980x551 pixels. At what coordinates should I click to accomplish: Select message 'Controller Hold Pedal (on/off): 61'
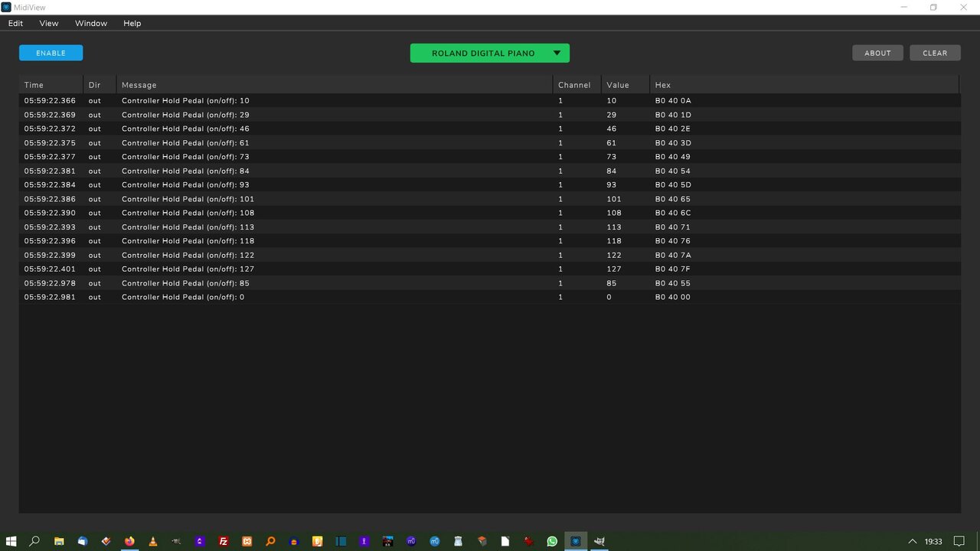click(x=185, y=142)
